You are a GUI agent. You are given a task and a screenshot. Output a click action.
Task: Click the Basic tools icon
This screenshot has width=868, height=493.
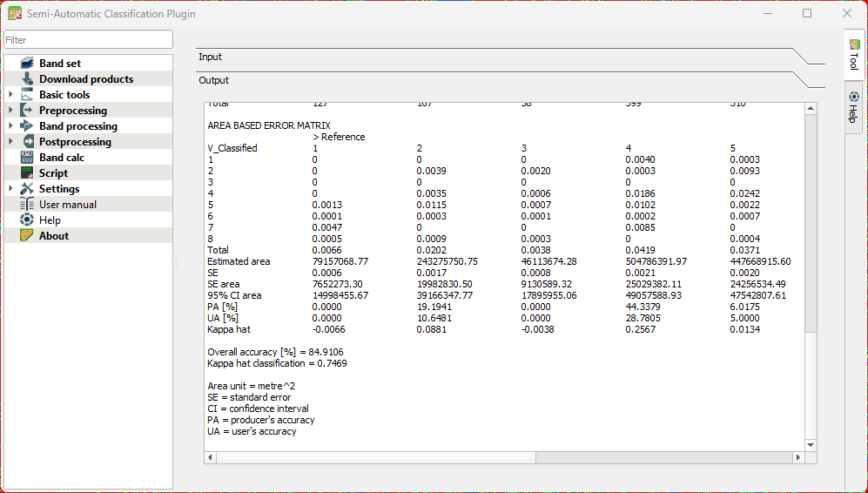(x=27, y=95)
